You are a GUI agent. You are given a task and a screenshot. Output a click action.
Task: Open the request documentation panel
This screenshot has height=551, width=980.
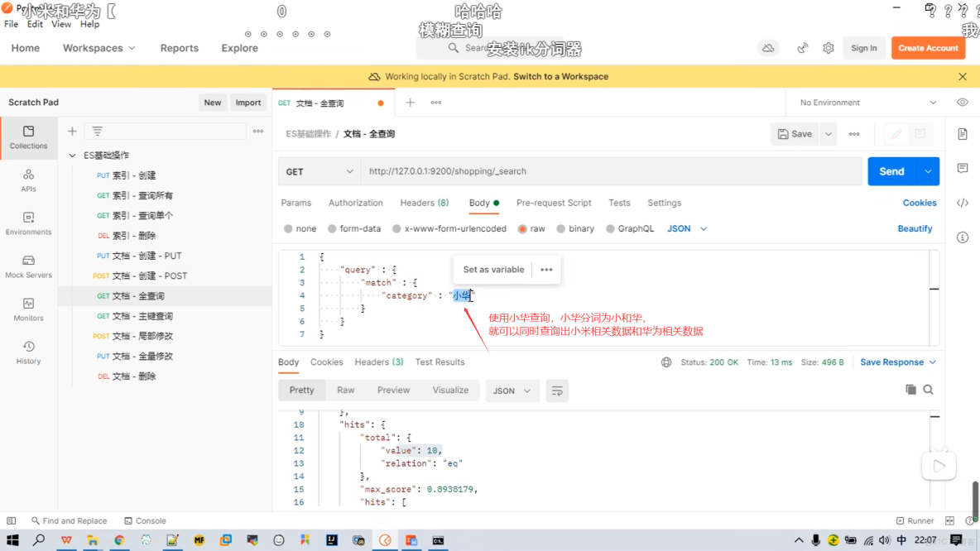[961, 133]
